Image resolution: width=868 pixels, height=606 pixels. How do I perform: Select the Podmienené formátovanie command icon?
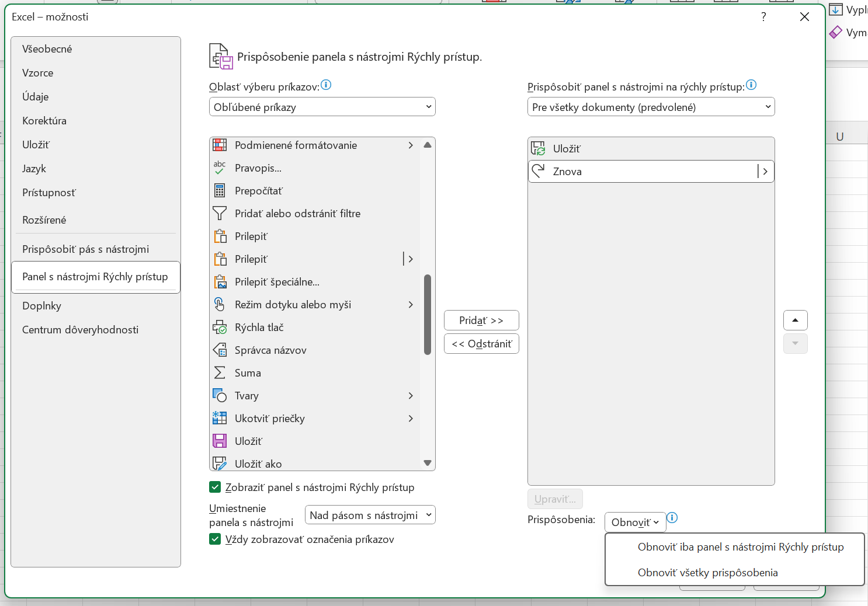[220, 145]
